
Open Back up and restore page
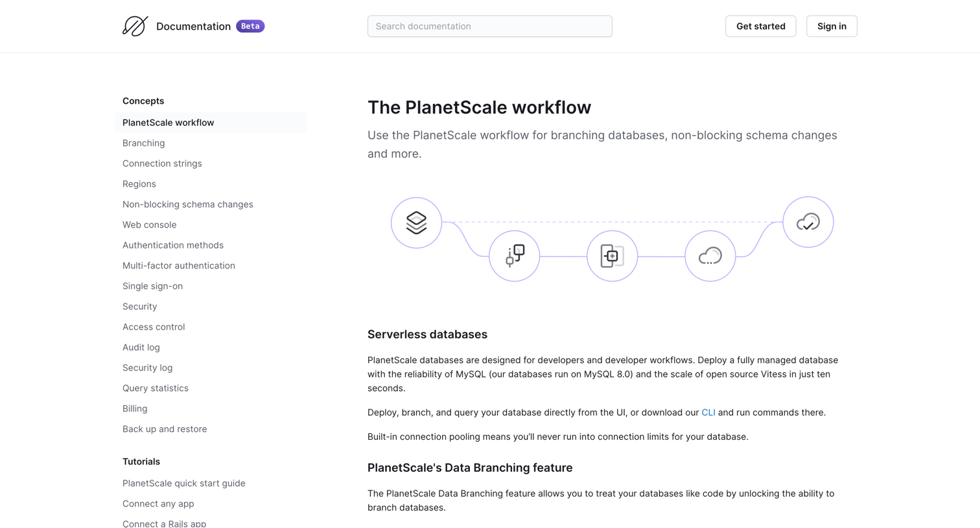pos(165,429)
